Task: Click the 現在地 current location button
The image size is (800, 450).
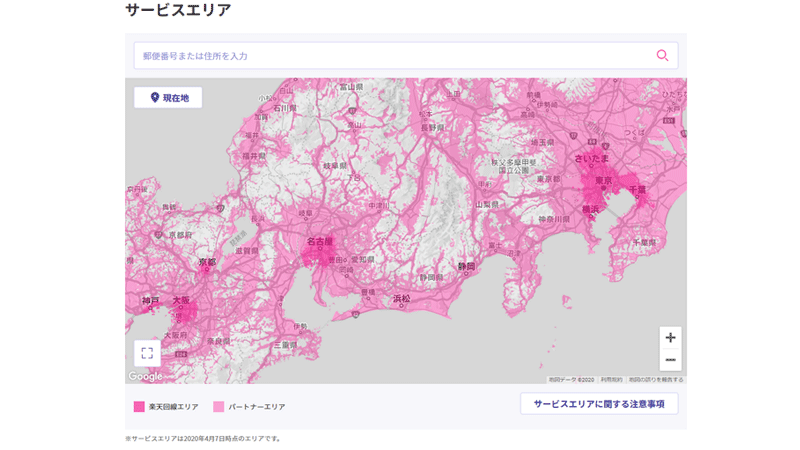Action: click(x=168, y=97)
